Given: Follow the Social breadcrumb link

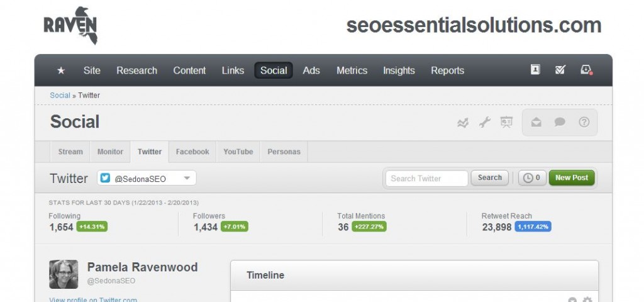Looking at the screenshot, I should (x=60, y=96).
